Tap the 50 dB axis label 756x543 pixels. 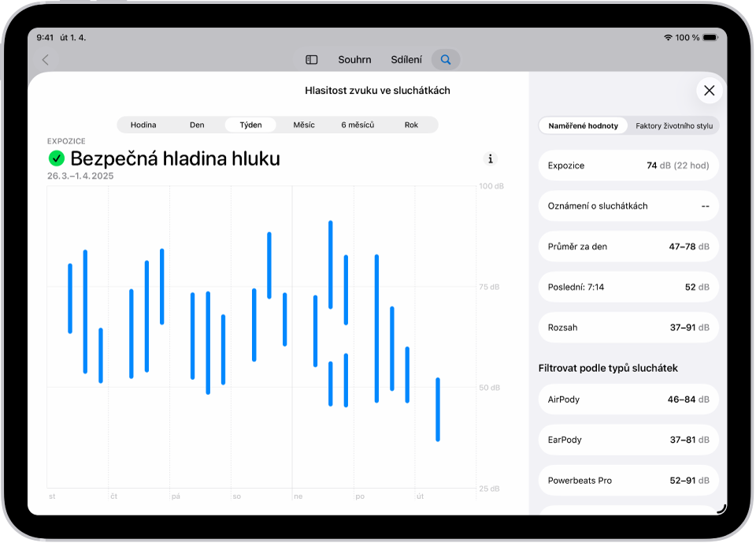[489, 388]
